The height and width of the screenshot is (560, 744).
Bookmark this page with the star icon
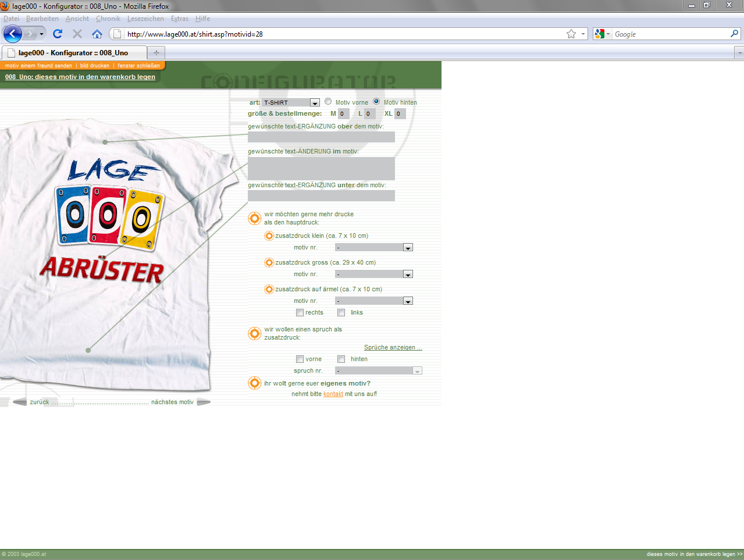click(x=571, y=34)
